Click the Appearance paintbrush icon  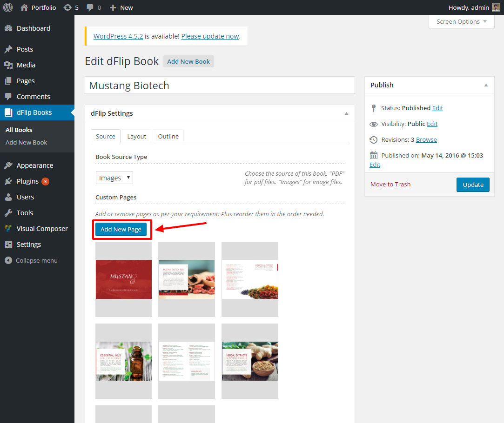pos(8,165)
